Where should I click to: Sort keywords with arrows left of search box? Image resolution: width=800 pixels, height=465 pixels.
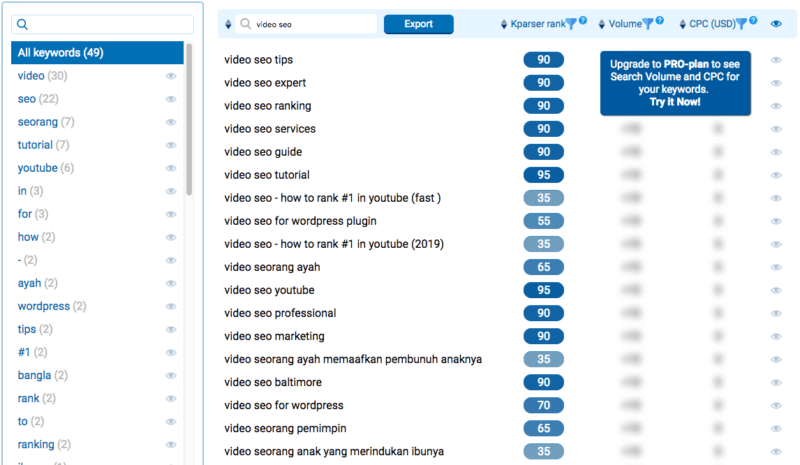coord(229,24)
